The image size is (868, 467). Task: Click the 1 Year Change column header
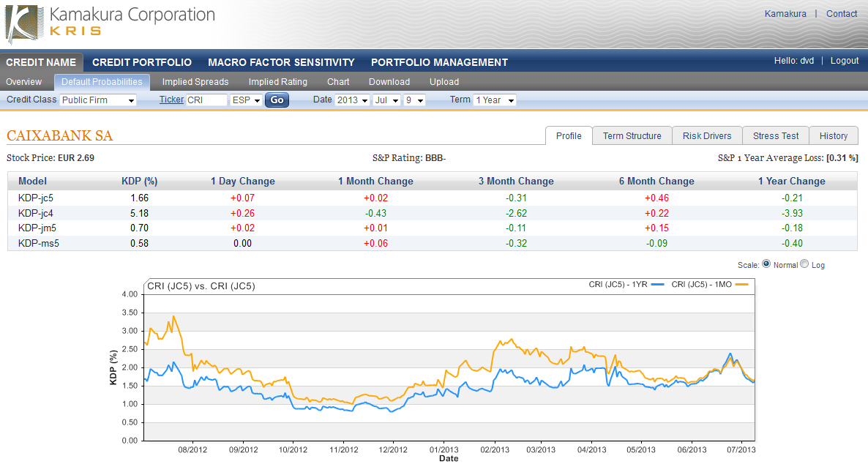(x=792, y=181)
